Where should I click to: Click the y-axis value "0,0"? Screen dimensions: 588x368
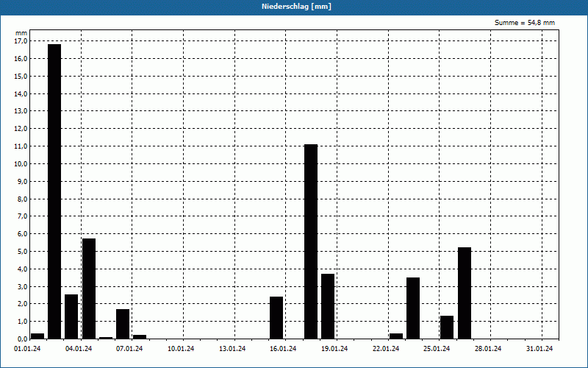tap(22, 339)
